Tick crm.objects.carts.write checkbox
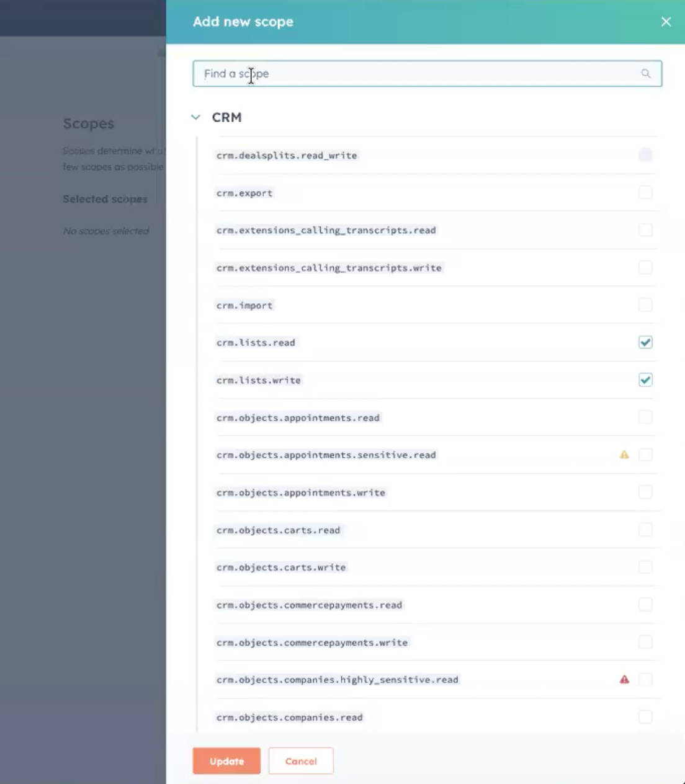 [645, 567]
